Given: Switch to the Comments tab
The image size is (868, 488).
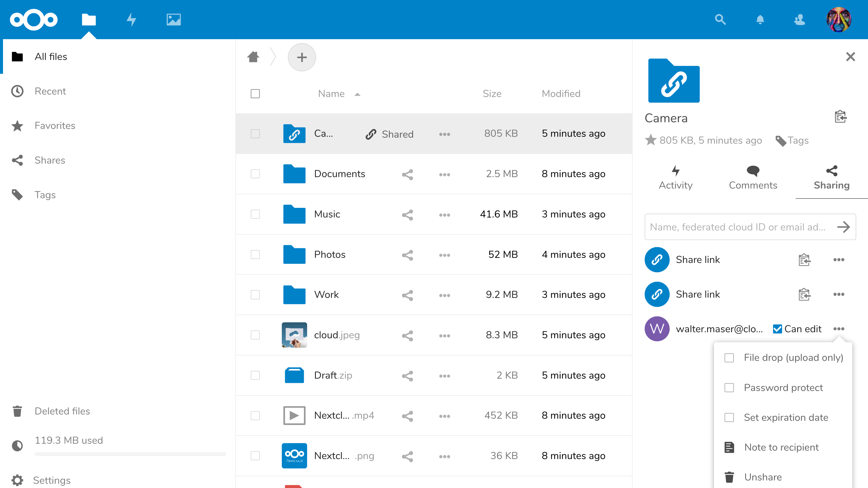Looking at the screenshot, I should coord(753,177).
